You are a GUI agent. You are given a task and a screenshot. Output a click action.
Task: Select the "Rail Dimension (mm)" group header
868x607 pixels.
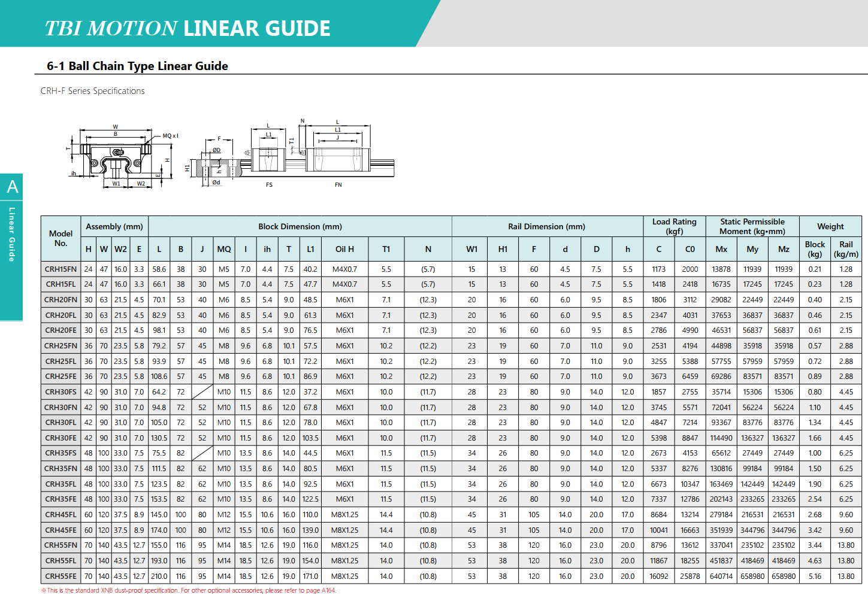pyautogui.click(x=547, y=226)
